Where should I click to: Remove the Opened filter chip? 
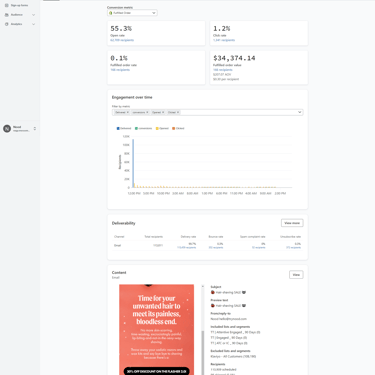(x=163, y=112)
